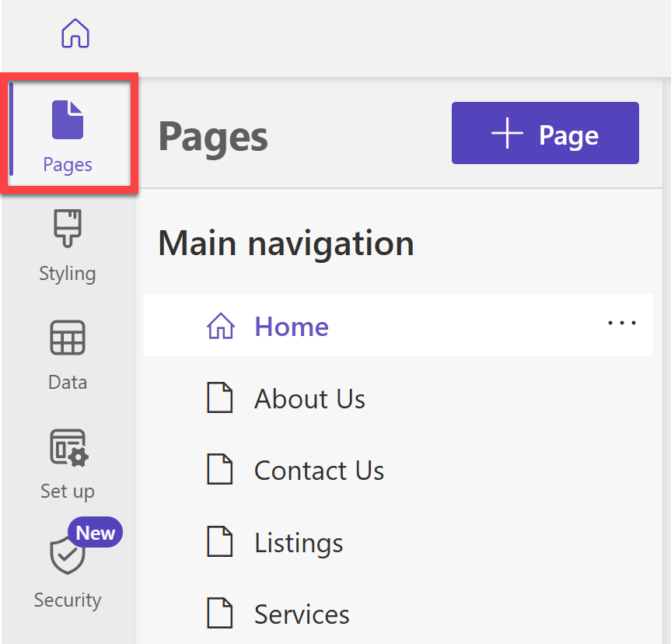Click the house icon beside Home page

[221, 326]
